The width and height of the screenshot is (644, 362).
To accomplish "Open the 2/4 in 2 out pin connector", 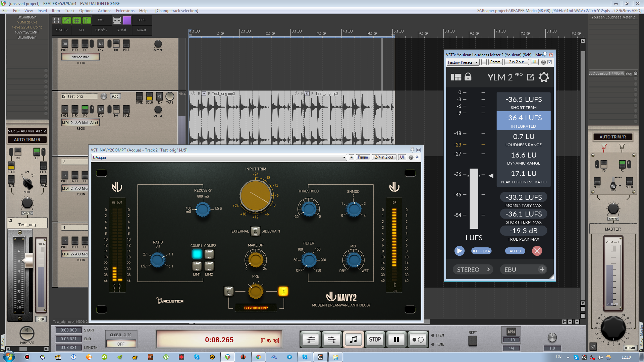I will pyautogui.click(x=384, y=157).
